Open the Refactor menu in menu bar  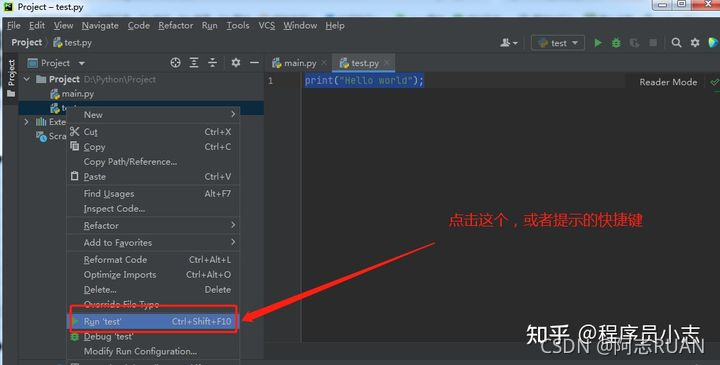[x=175, y=26]
